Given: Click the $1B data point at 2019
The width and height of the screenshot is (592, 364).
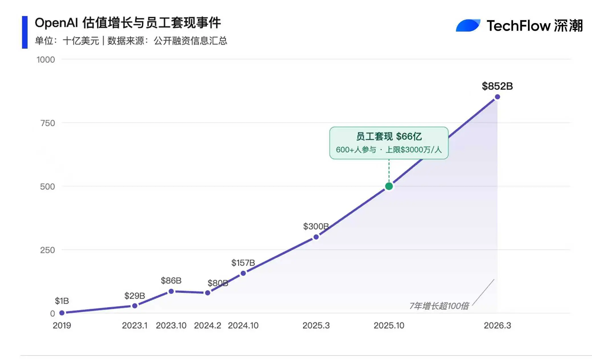Looking at the screenshot, I should 62,313.
